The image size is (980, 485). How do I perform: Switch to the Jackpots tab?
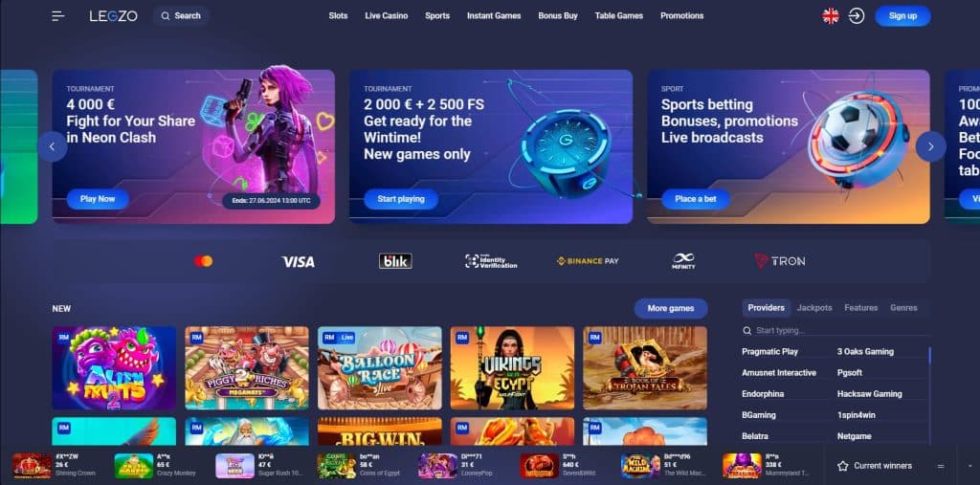pos(814,308)
